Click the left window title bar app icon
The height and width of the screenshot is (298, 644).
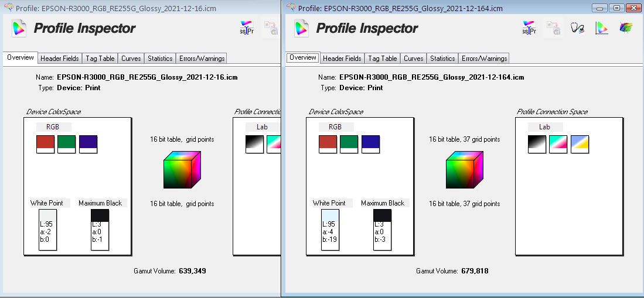(x=8, y=7)
